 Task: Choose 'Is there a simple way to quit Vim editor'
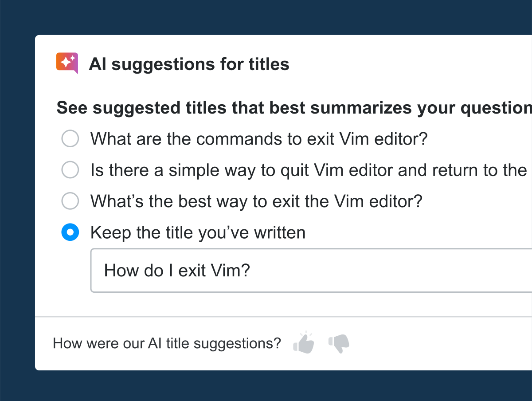point(70,169)
